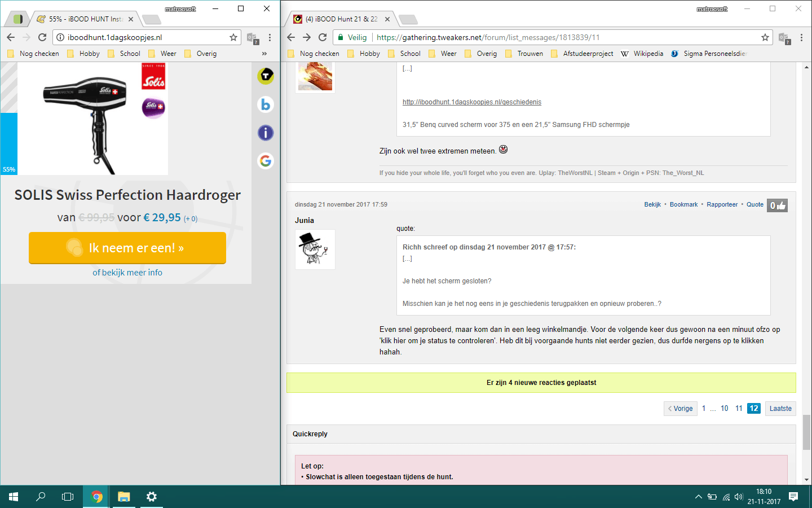This screenshot has width=812, height=508.
Task: Go to forum page 10
Action: pyautogui.click(x=725, y=409)
